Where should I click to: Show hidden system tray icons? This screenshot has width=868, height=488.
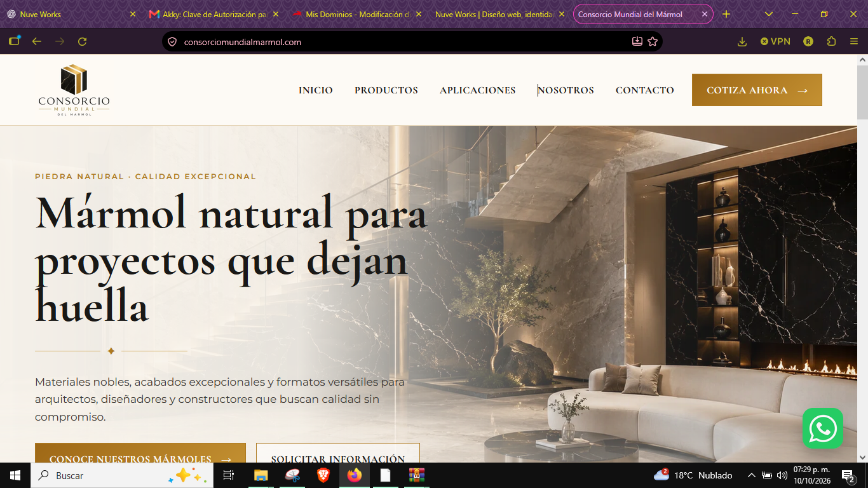(x=751, y=475)
